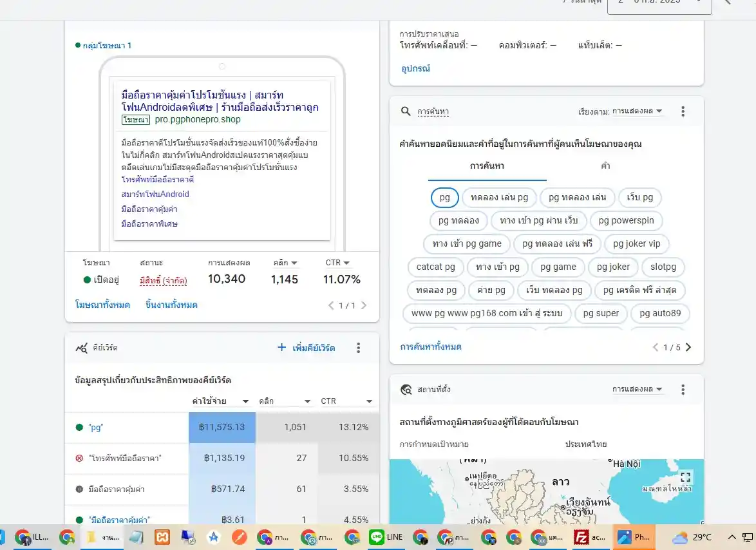Open the คีย์เวิร์ด panel three-dot menu
Image resolution: width=756 pixels, height=550 pixels.
[x=358, y=348]
